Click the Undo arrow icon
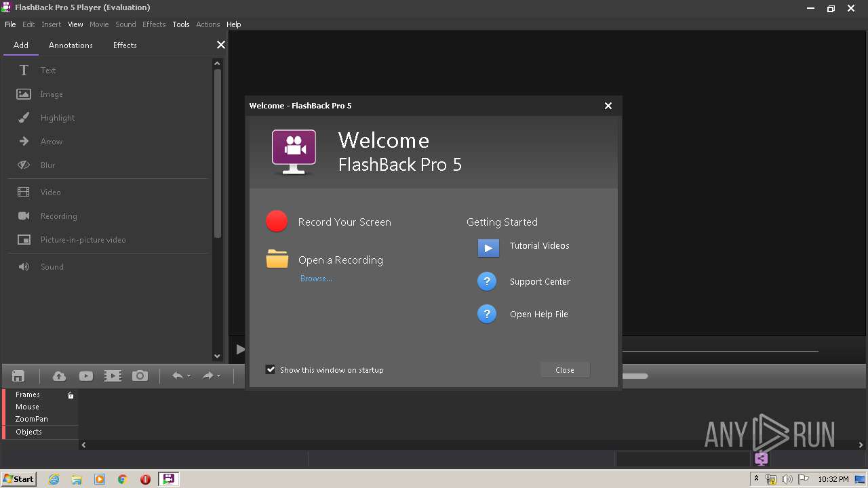This screenshot has width=868, height=488. pos(178,375)
